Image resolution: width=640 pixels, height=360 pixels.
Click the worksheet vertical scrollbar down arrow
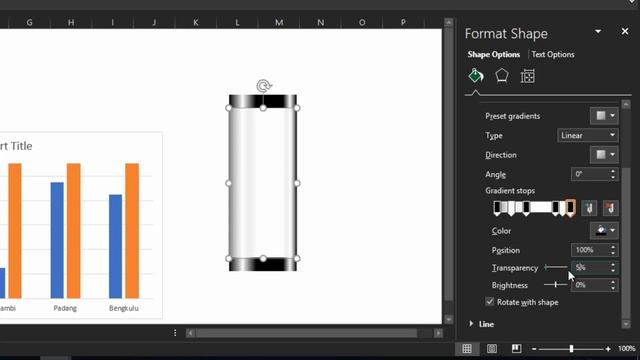(x=449, y=320)
